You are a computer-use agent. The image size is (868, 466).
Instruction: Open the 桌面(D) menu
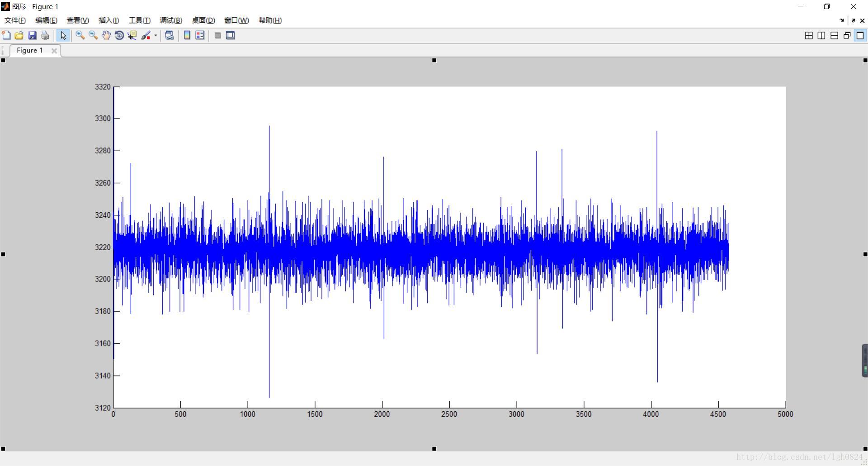point(203,20)
